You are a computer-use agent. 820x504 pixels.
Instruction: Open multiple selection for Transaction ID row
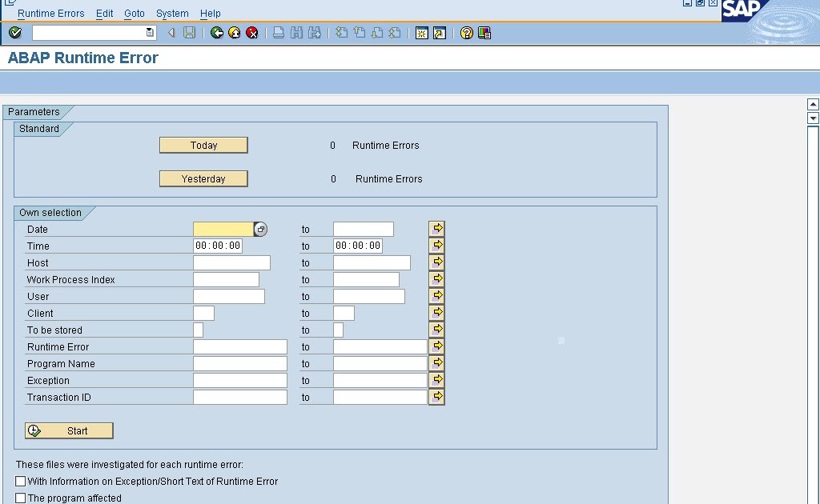[x=436, y=397]
